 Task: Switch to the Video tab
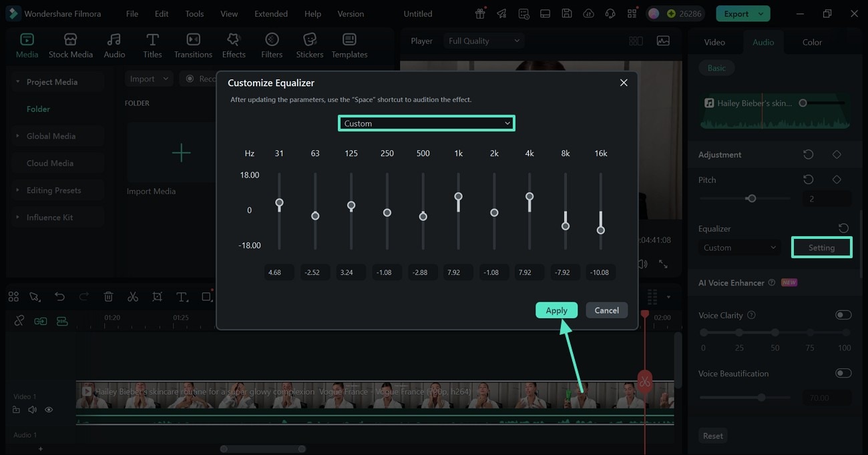point(714,42)
